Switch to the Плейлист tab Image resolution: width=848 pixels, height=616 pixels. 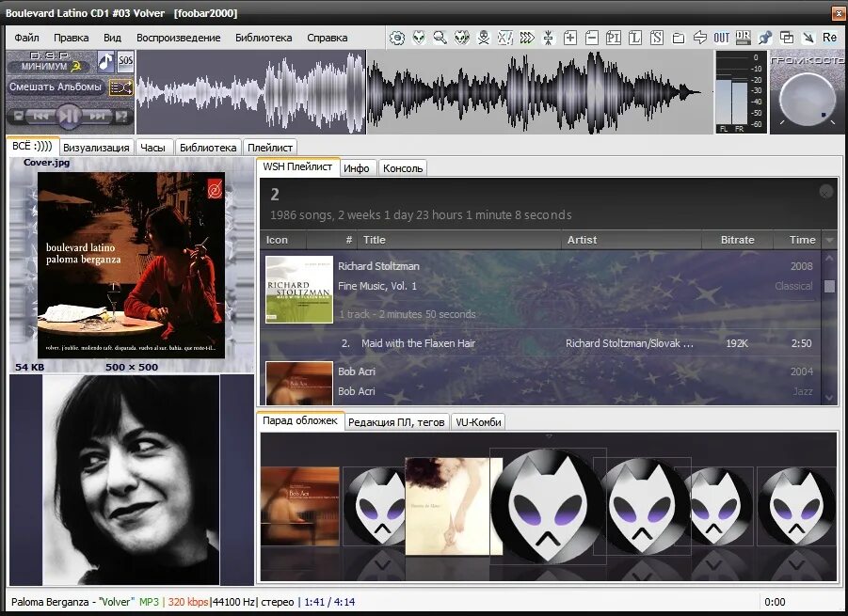(x=270, y=148)
